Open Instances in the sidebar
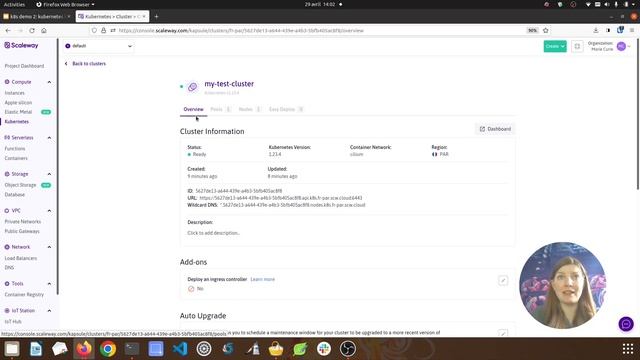Image resolution: width=640 pixels, height=360 pixels. click(x=15, y=93)
